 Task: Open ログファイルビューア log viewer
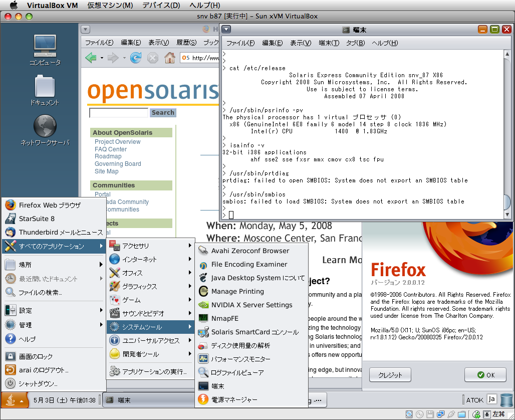point(251,372)
